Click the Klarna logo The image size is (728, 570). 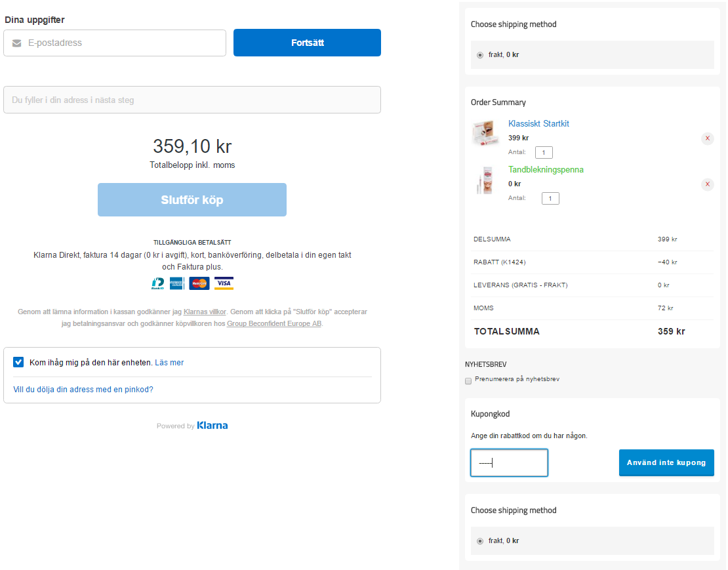(x=212, y=426)
